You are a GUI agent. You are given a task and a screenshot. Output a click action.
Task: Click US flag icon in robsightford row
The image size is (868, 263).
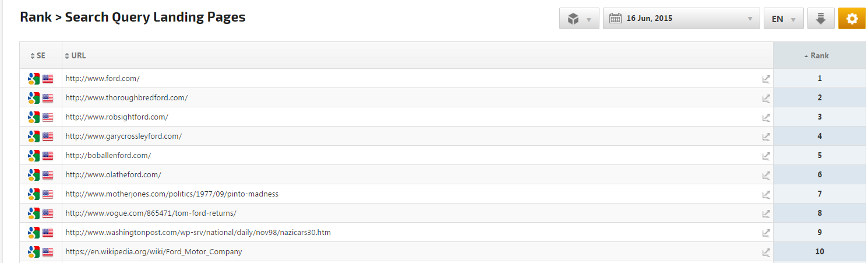point(48,117)
